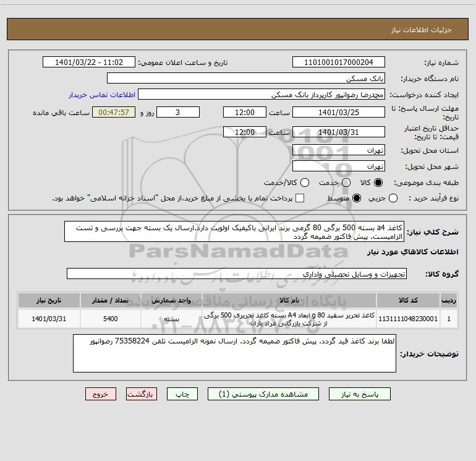This screenshot has width=476, height=461.
Task: Click the delivery city field تهران
Action: click(x=339, y=166)
